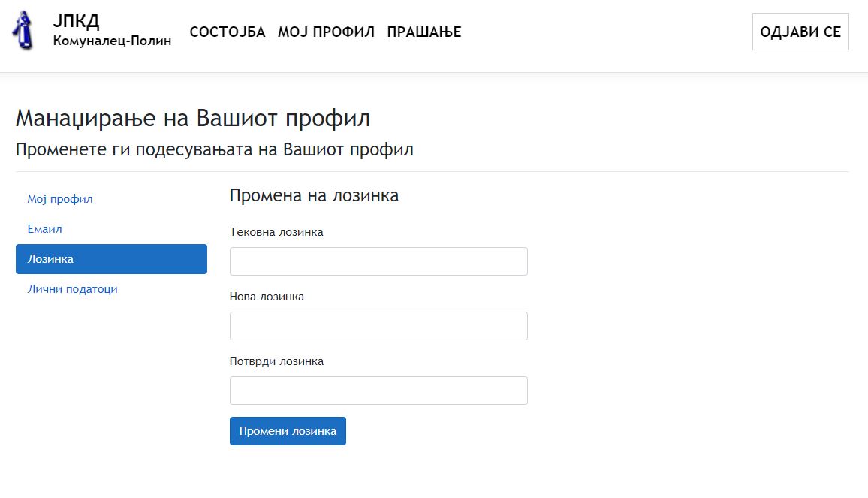This screenshot has height=498, width=868.
Task: Click the Тековна лозинка field label
Action: 276,232
